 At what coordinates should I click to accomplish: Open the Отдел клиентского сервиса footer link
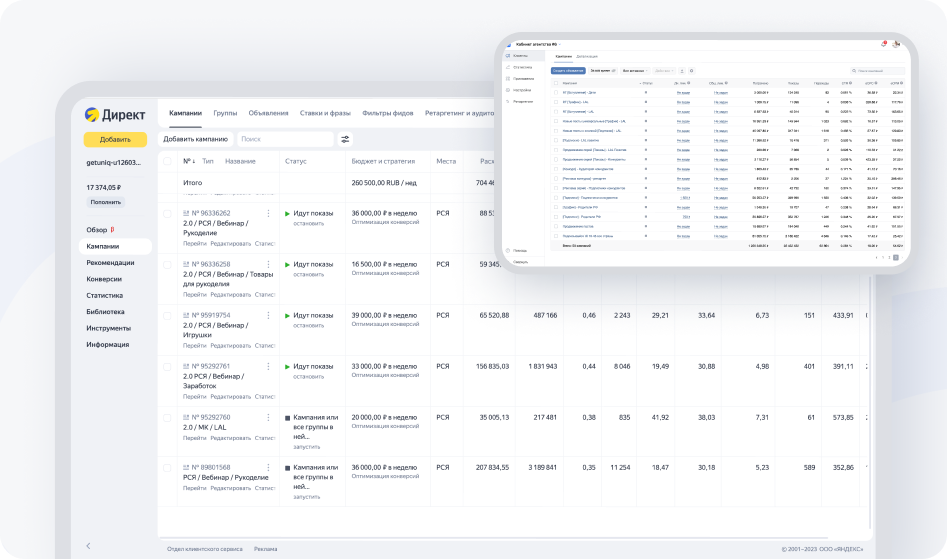205,549
